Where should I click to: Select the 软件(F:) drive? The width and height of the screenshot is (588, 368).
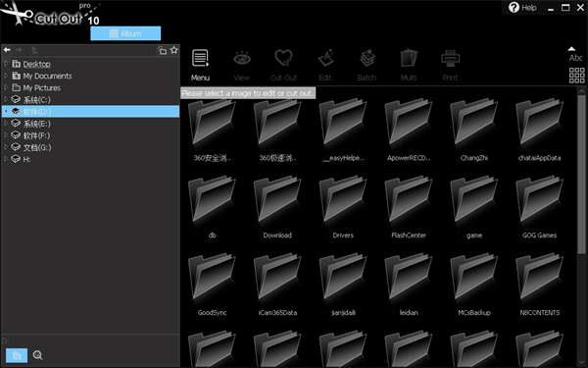37,135
